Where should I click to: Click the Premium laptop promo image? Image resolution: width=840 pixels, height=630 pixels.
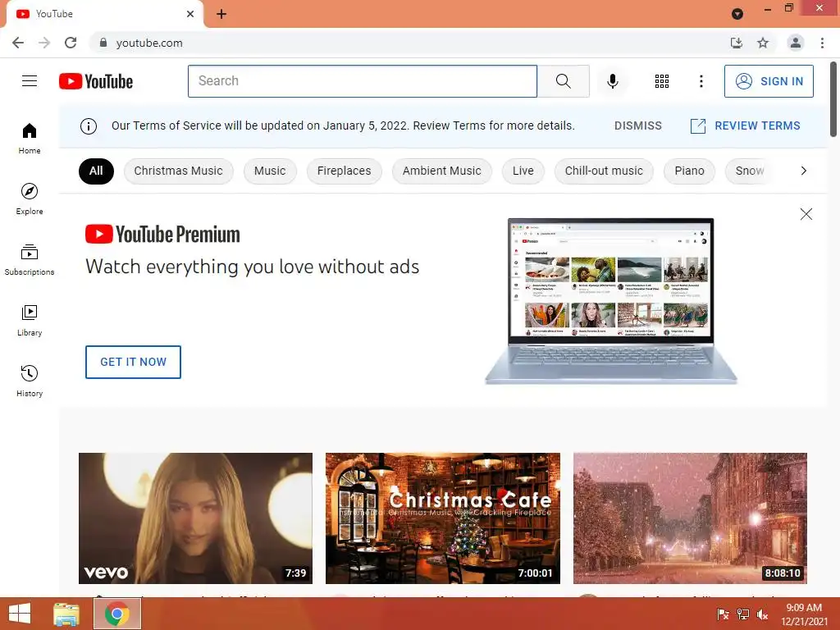pos(610,301)
